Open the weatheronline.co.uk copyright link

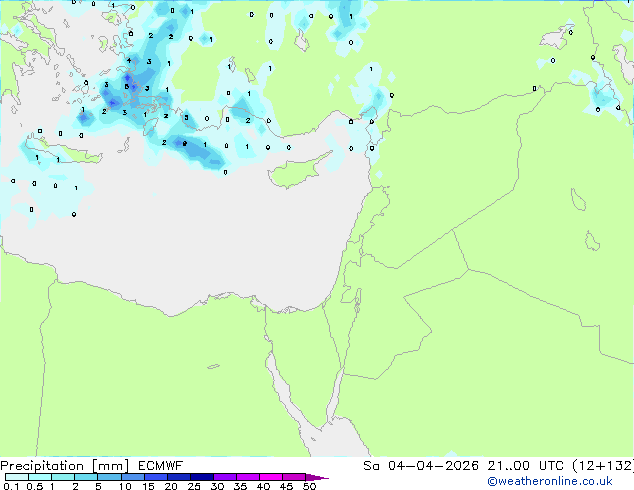pyautogui.click(x=550, y=481)
